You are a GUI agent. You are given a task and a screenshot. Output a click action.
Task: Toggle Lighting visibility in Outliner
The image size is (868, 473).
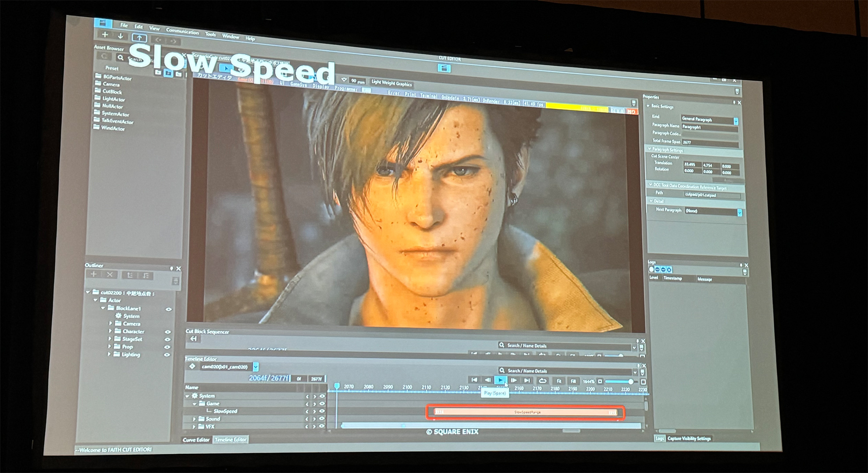point(167,355)
